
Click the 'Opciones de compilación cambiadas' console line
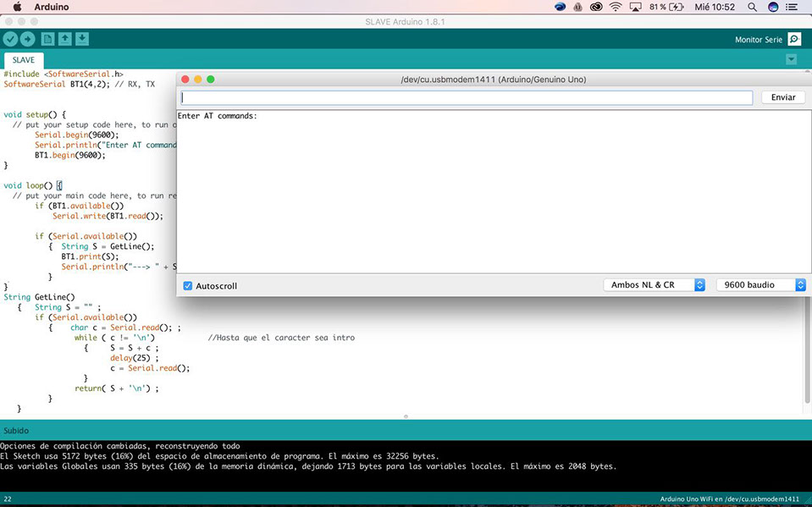119,446
